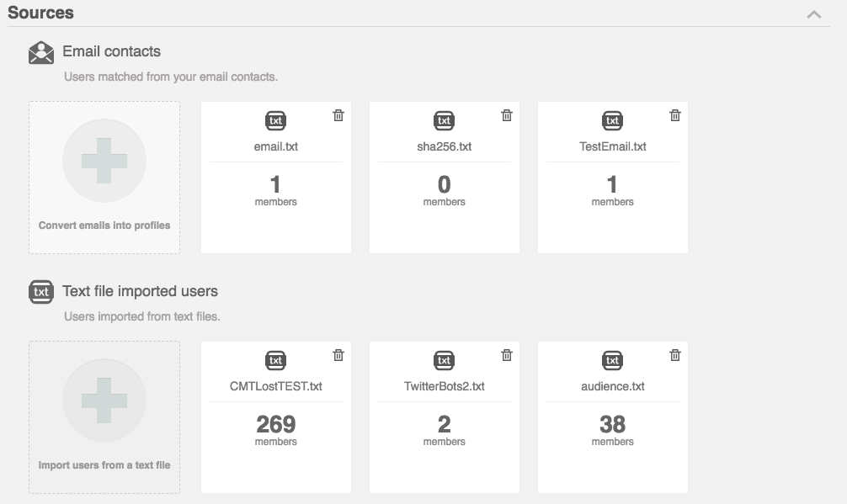This screenshot has height=504, width=847.
Task: Click 'Users matched from your email contacts.' text
Action: [x=171, y=77]
